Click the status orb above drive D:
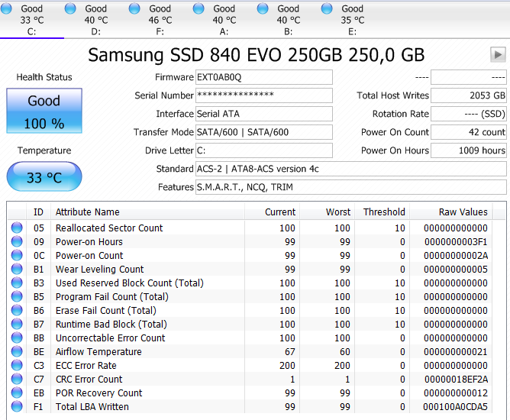510x420 pixels. click(70, 8)
